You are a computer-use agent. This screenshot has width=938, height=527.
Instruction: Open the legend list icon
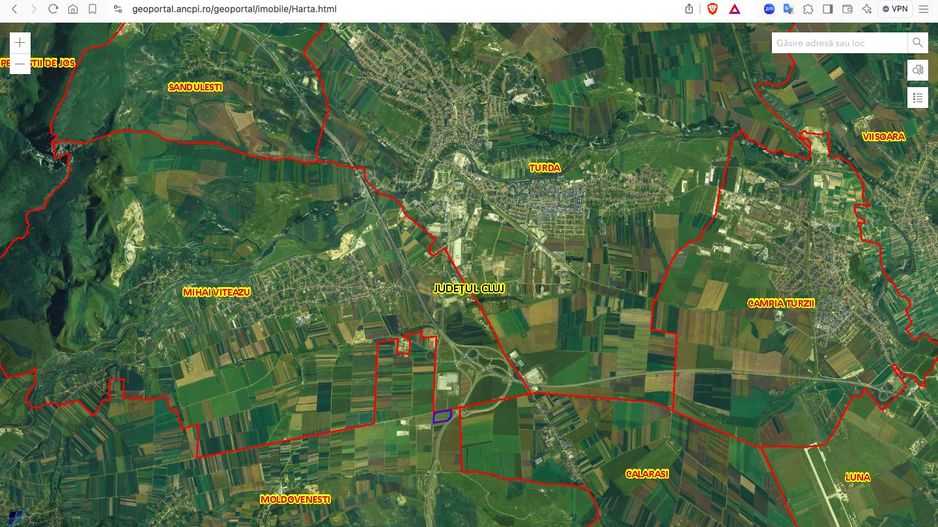point(917,98)
